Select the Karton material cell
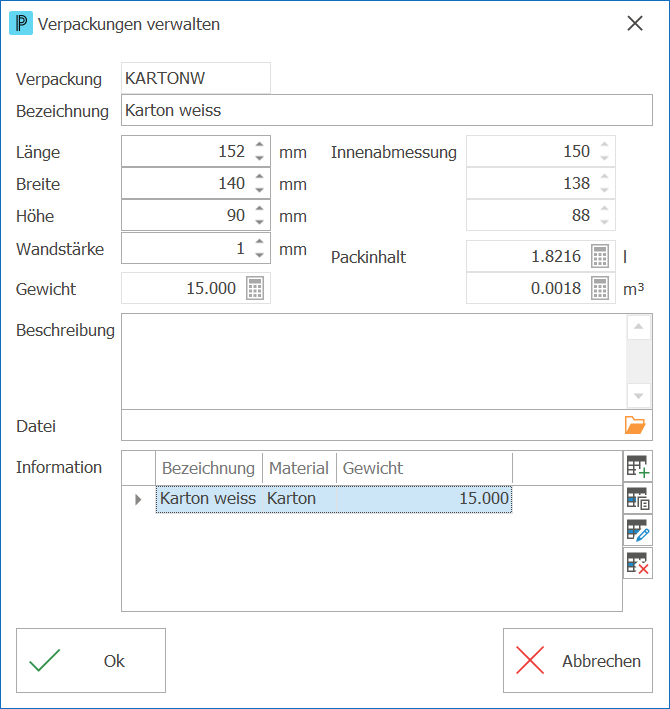The image size is (670, 709). pos(299,499)
